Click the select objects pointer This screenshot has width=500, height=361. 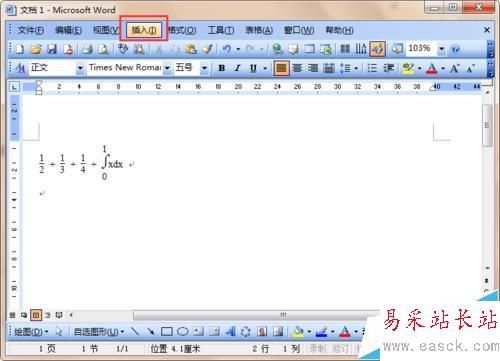(x=59, y=331)
